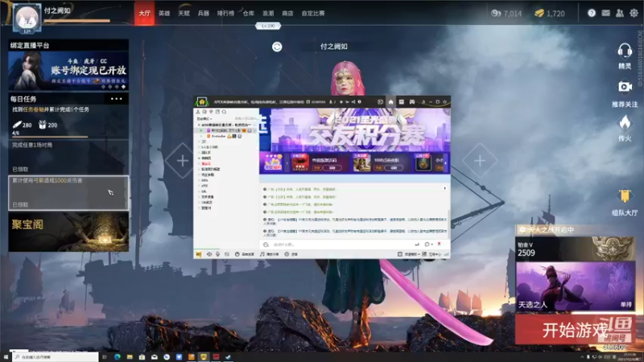
Task: Open the 商店 tab
Action: [x=287, y=13]
